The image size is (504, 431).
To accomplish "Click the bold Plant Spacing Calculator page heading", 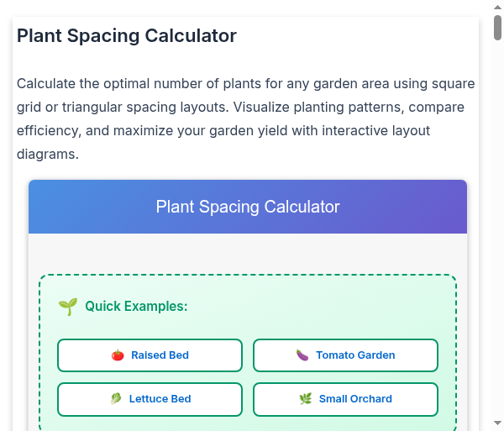I will 127,35.
